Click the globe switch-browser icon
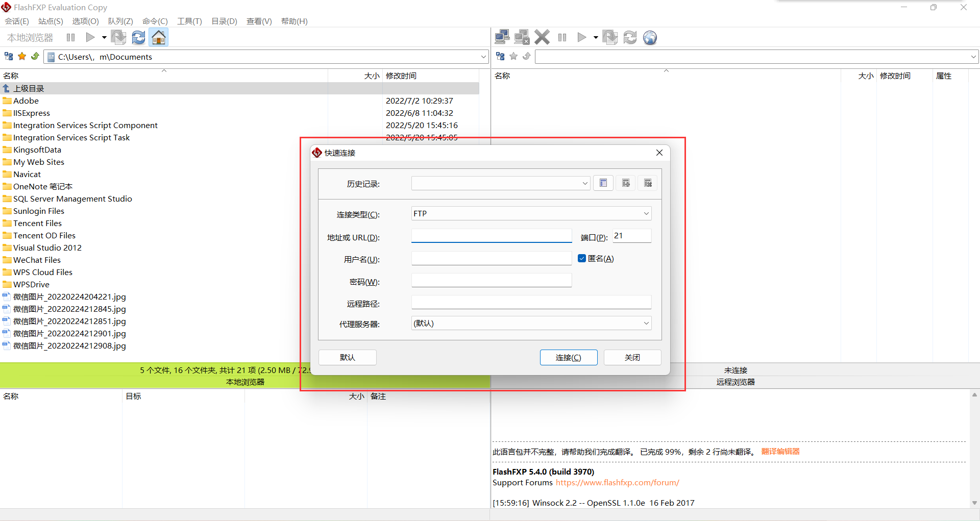980x521 pixels. click(650, 37)
